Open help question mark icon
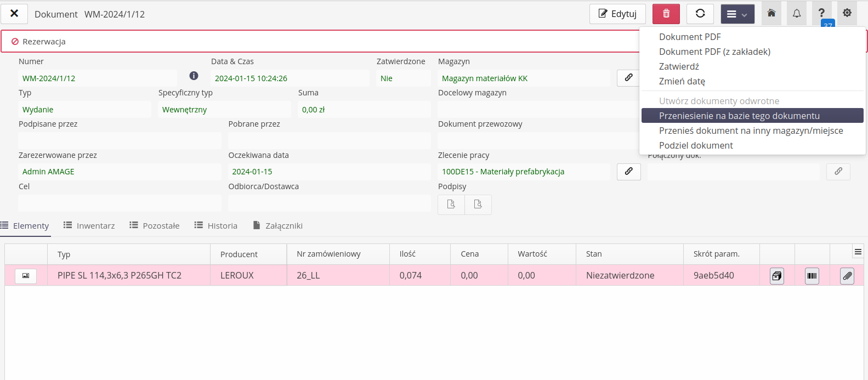Viewport: 868px width, 380px height. 821,13
